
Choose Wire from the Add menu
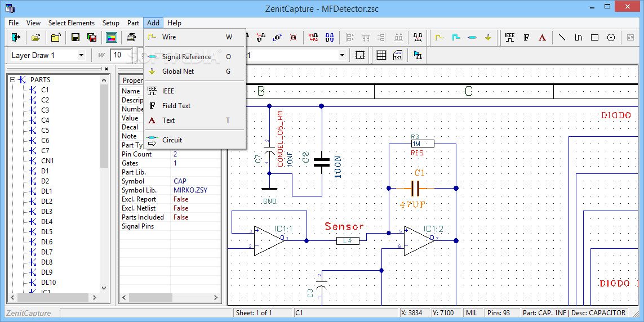click(x=195, y=37)
